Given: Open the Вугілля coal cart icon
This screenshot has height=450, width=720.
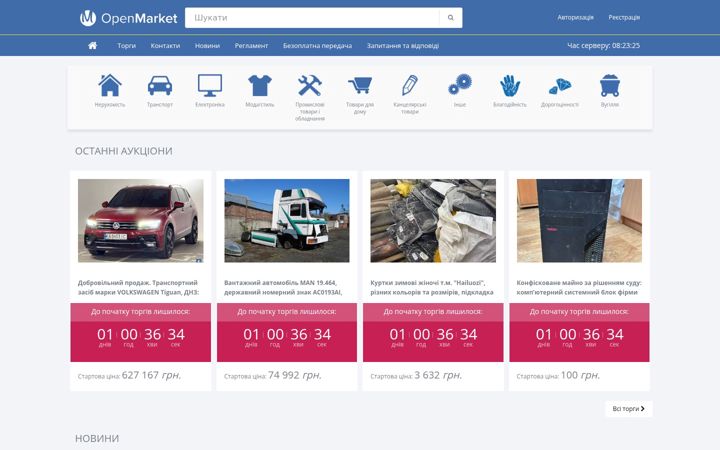Looking at the screenshot, I should (x=610, y=85).
